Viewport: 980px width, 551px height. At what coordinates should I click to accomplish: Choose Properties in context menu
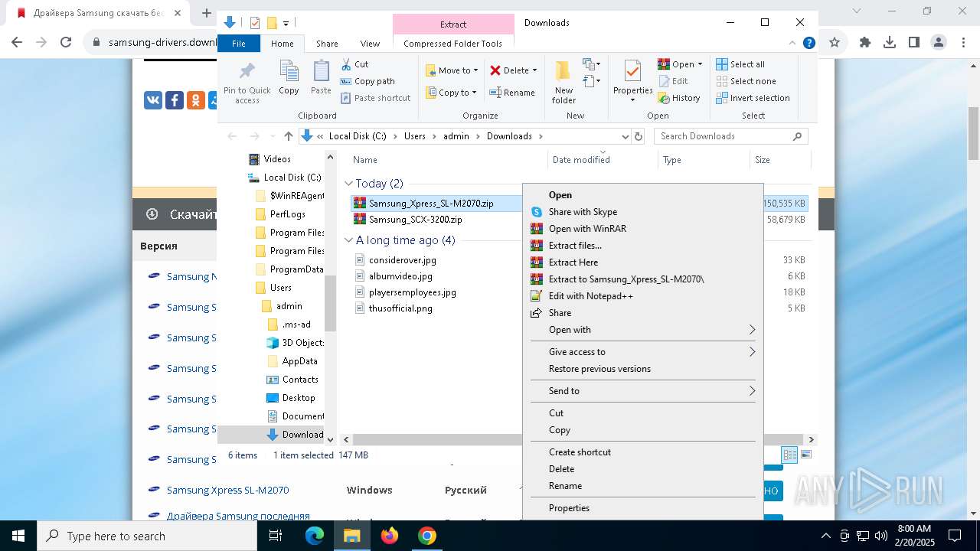[x=643, y=508]
